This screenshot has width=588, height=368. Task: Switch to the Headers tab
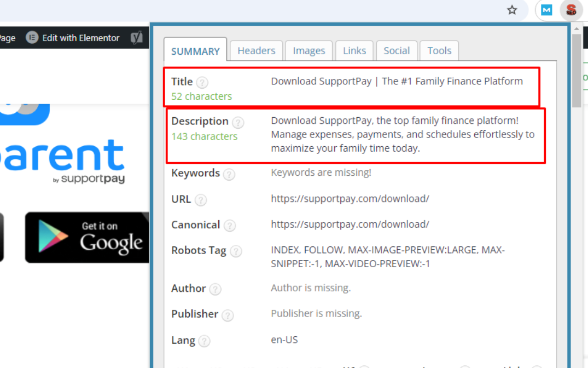(256, 50)
